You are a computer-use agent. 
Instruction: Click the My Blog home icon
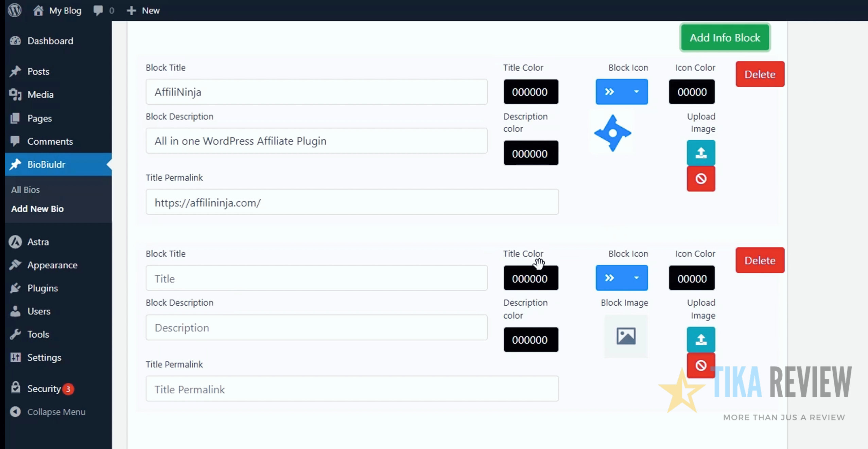tap(38, 10)
